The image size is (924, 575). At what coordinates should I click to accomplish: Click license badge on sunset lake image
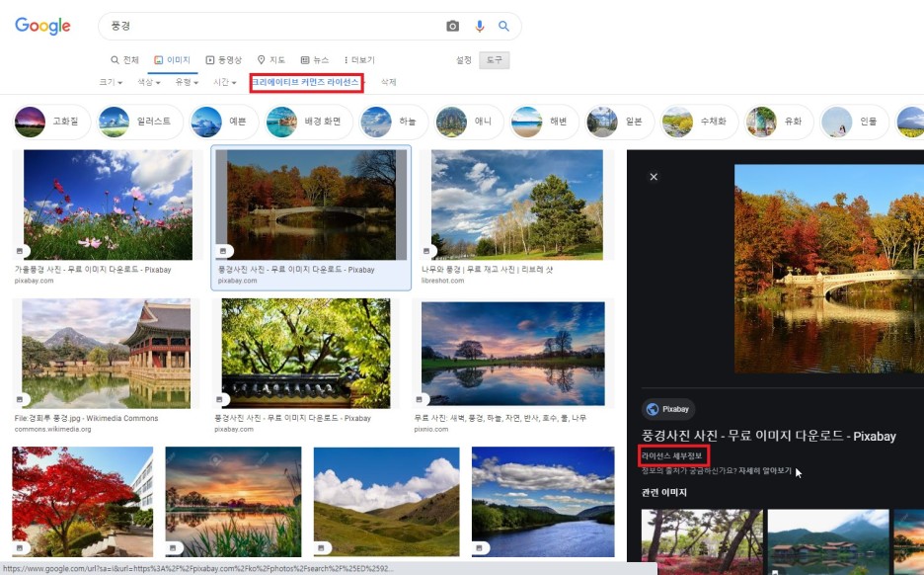coord(419,400)
